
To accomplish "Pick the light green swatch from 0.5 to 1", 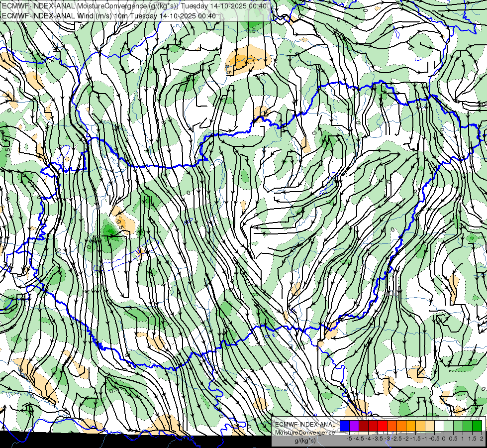I will 458,426.
